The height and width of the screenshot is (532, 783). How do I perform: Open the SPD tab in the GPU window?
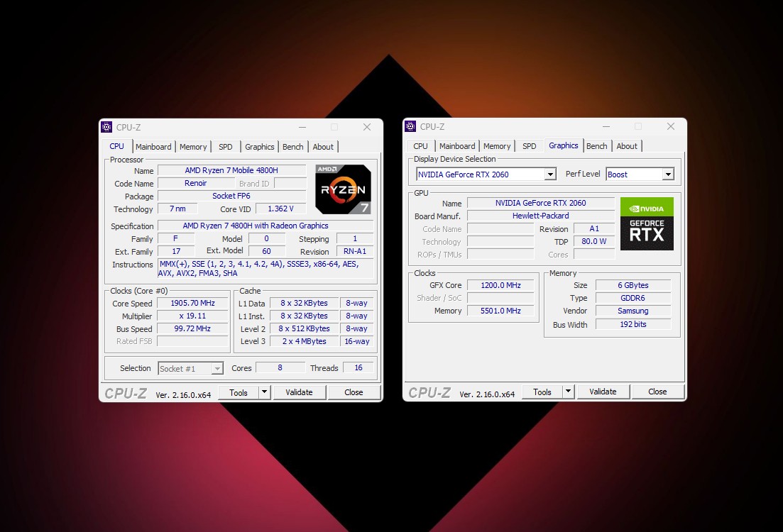click(529, 146)
